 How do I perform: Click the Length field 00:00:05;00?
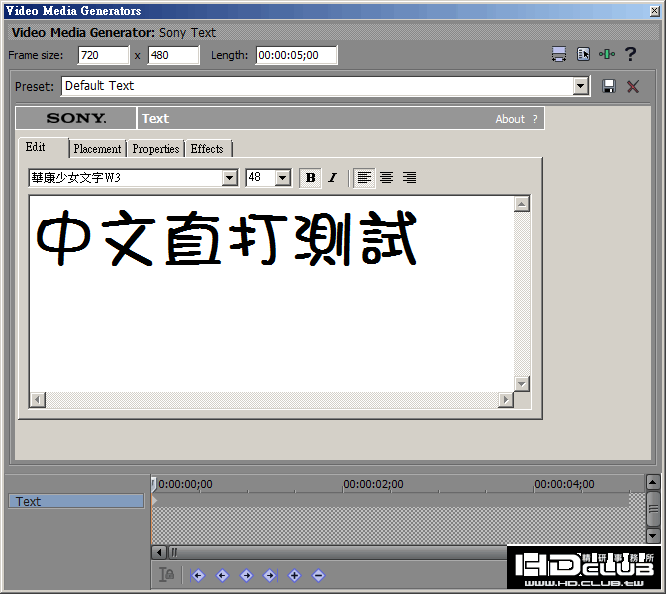click(296, 55)
